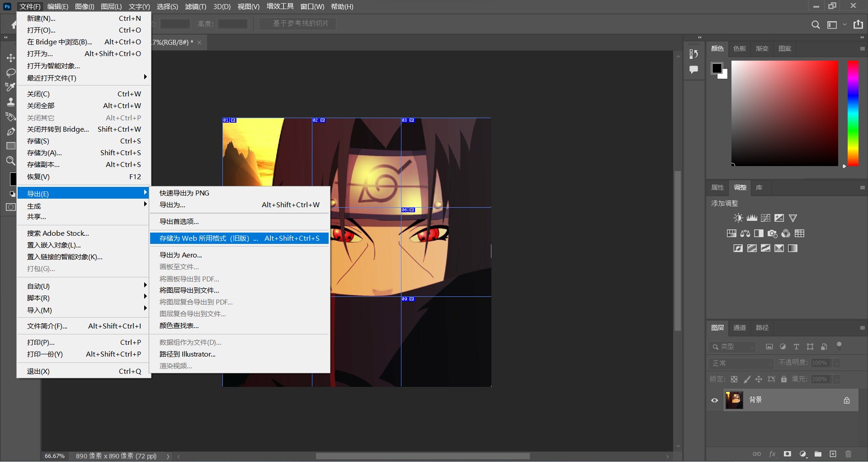Expand the 自动(U) submenu
Viewport: 868px width, 462px height.
[84, 286]
